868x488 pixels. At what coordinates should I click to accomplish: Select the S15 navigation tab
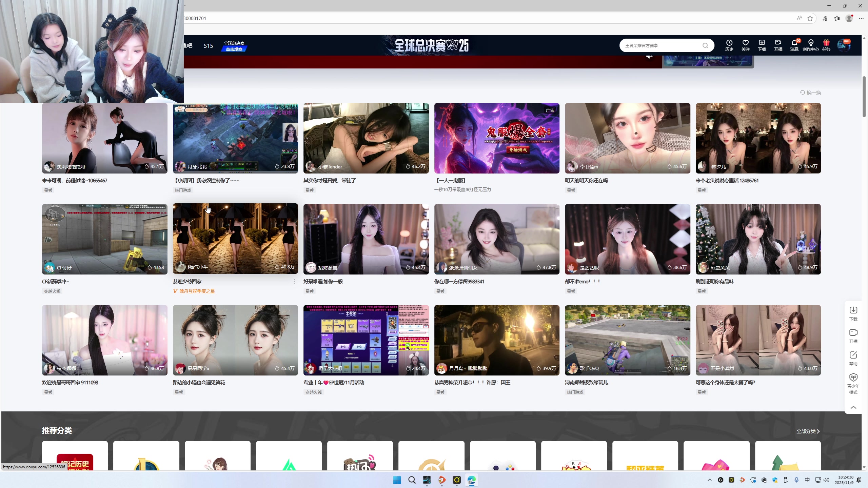point(208,46)
